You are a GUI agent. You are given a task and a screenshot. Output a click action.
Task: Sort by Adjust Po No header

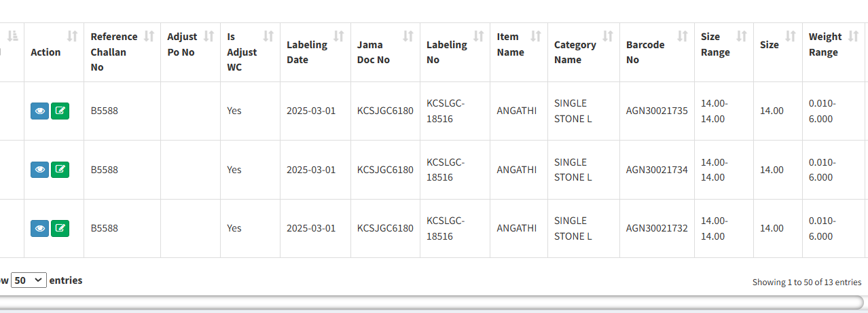190,52
